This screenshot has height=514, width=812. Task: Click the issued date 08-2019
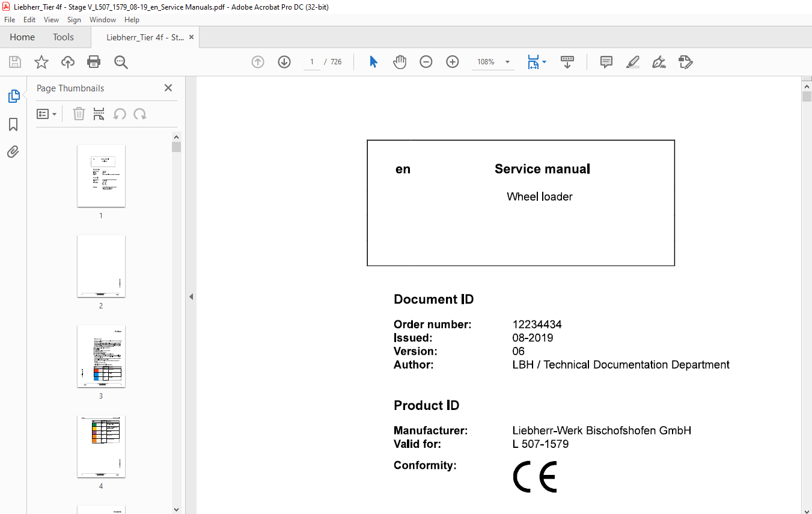(533, 338)
